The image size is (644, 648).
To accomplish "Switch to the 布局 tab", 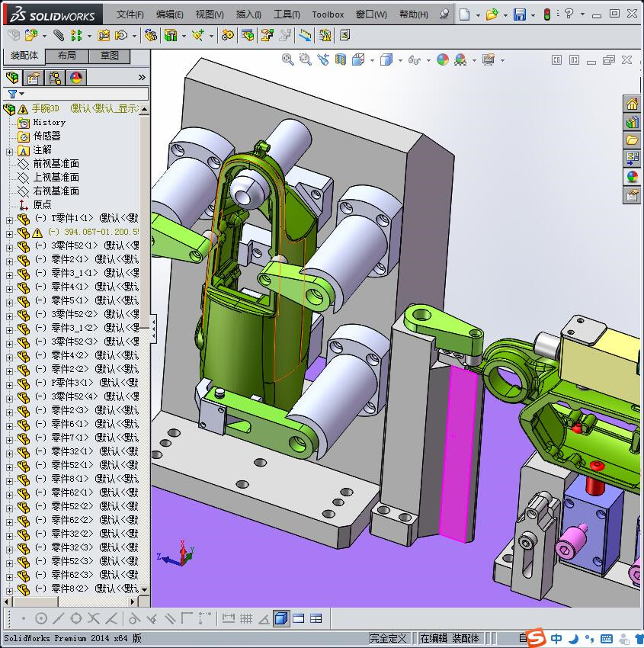I will pyautogui.click(x=66, y=56).
